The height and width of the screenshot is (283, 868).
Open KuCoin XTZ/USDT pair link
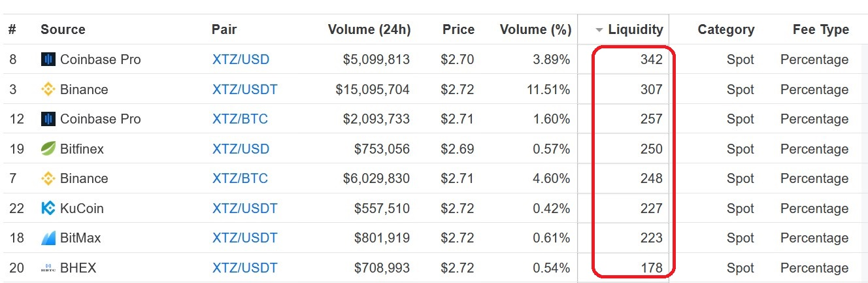244,208
